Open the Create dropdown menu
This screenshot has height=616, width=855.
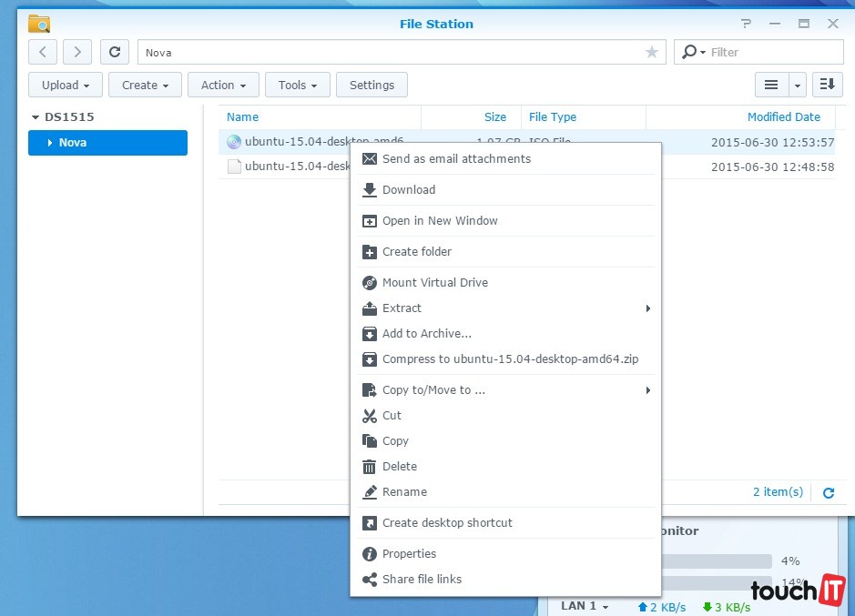point(145,85)
